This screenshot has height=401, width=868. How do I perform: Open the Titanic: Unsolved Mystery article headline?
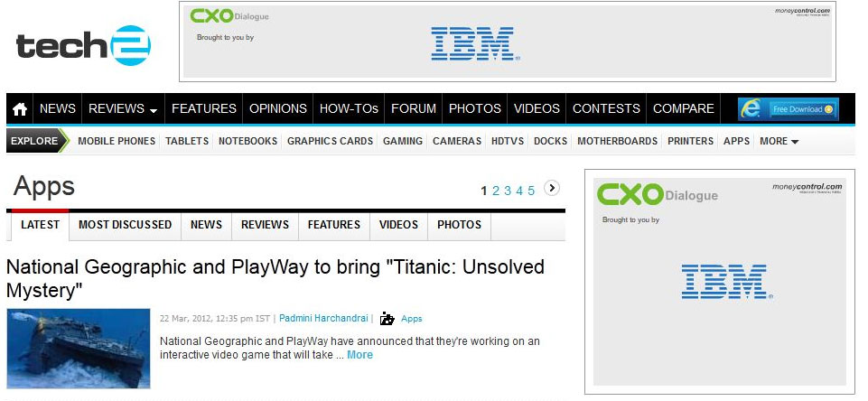click(x=275, y=278)
